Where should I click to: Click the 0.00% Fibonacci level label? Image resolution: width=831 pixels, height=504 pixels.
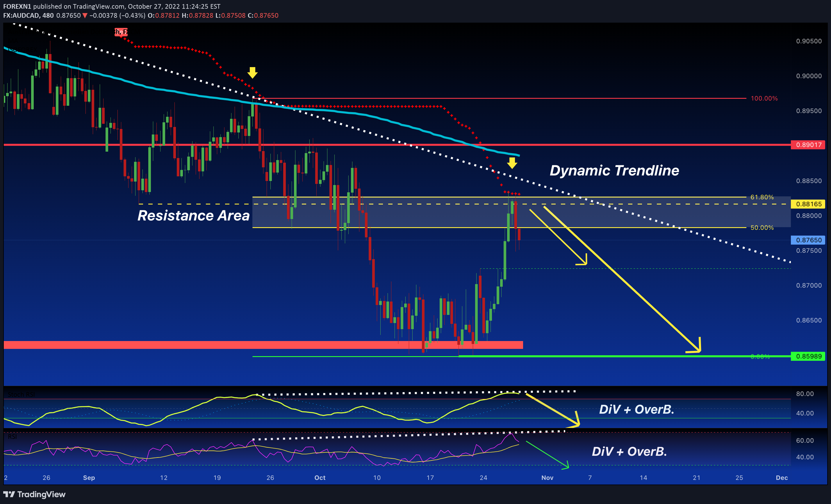click(760, 356)
